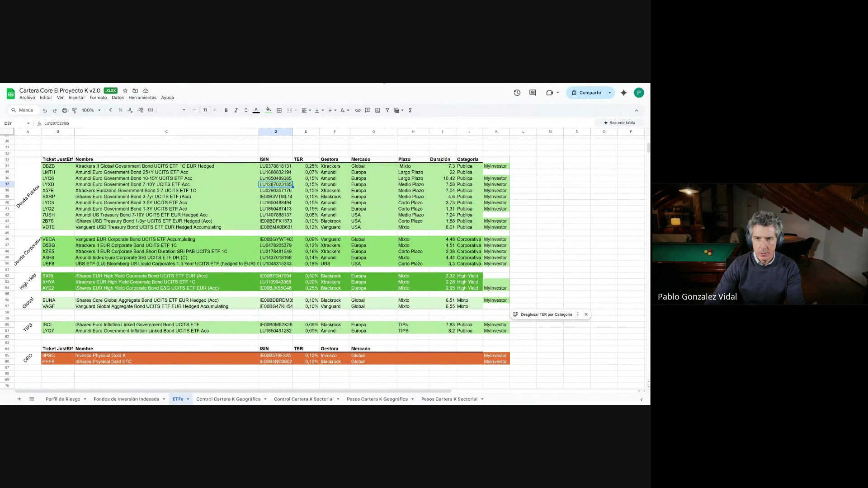Toggle italic formatting
Image resolution: width=868 pixels, height=488 pixels.
point(236,110)
